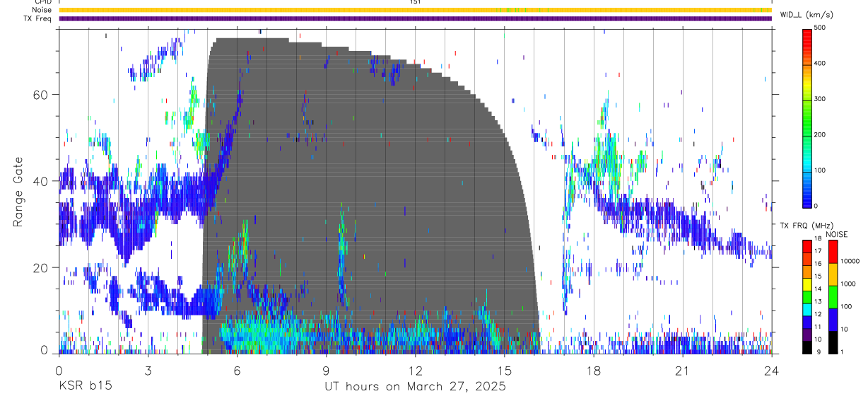Image resolution: width=868 pixels, height=401 pixels.
Task: Click the 15 tick on the UT hours axis
Action: 505,371
